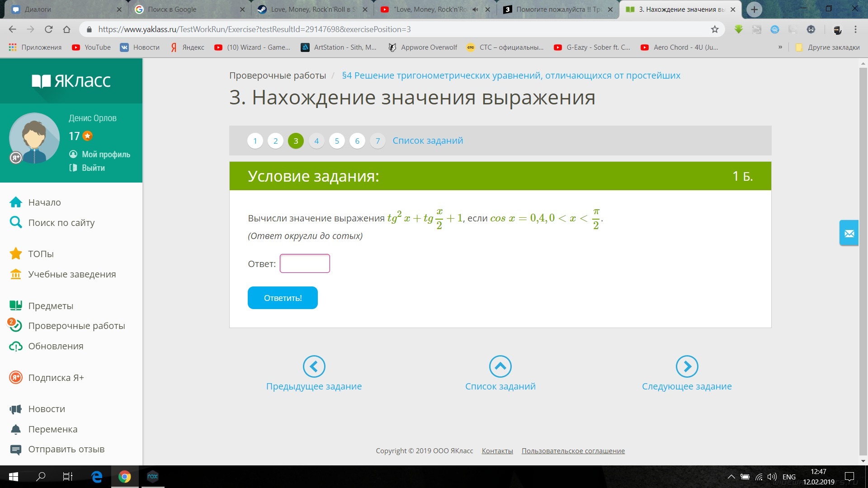Select task number 5 in navigation

point(337,141)
